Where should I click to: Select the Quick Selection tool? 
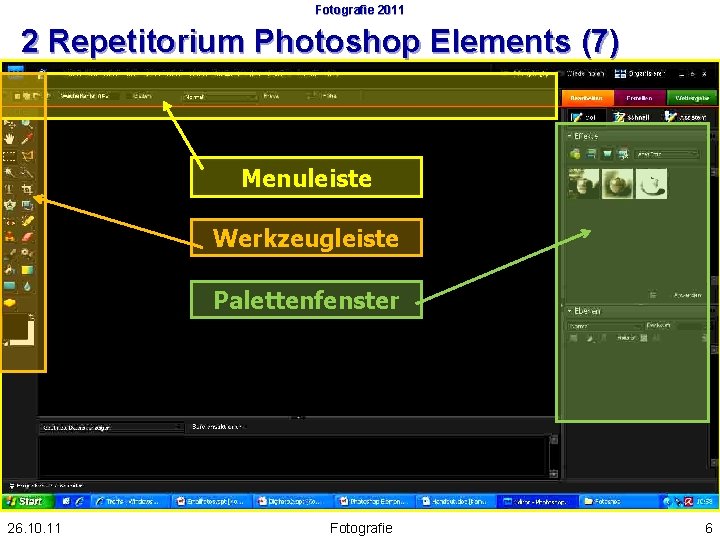point(27,173)
